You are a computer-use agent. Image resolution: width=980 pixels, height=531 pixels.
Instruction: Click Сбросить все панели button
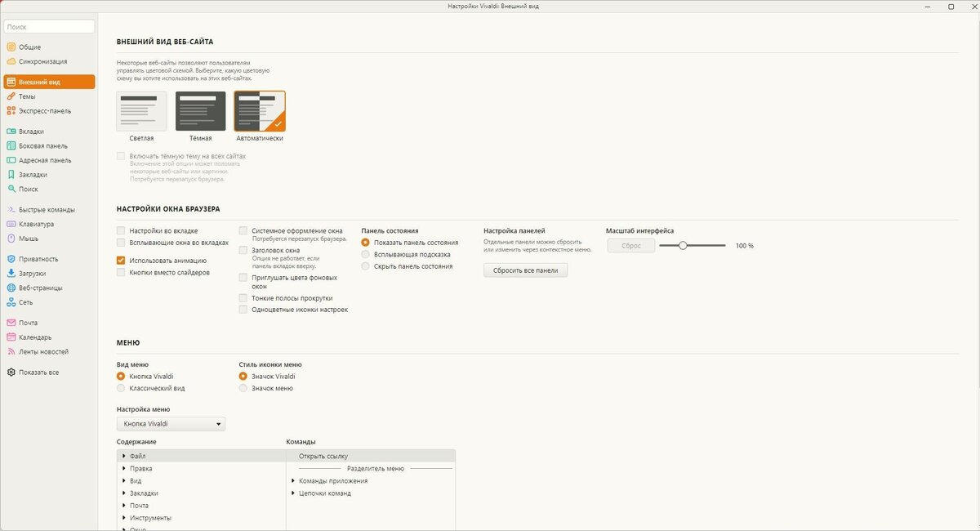525,270
